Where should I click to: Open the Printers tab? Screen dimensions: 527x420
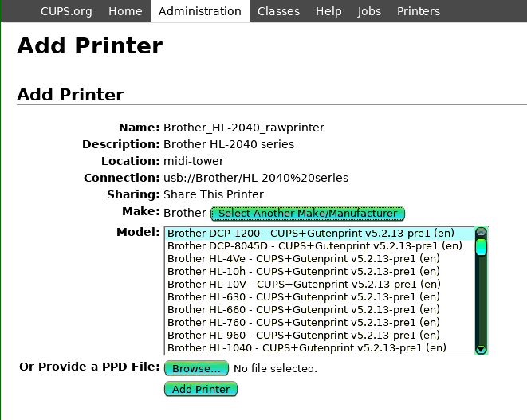(419, 11)
